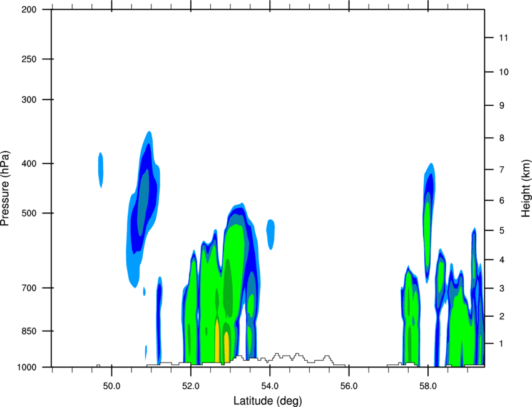
Task: Pick the 8 km height label
Action: [x=502, y=138]
